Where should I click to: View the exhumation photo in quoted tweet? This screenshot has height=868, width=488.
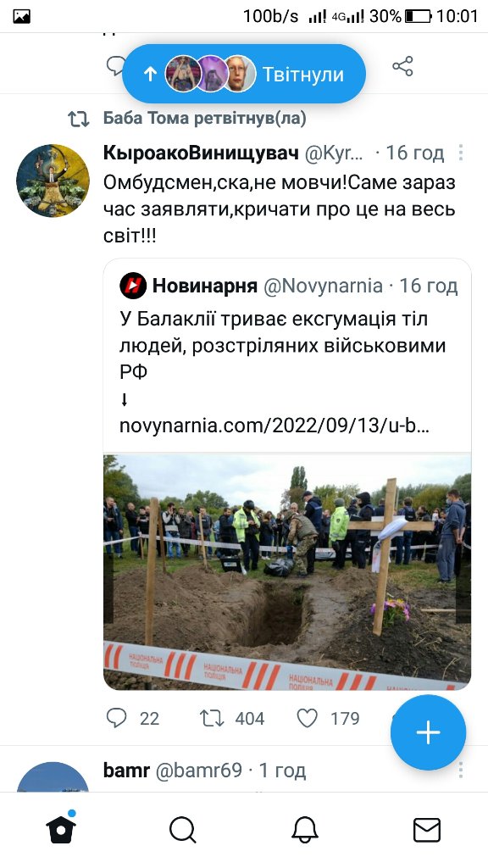(287, 572)
